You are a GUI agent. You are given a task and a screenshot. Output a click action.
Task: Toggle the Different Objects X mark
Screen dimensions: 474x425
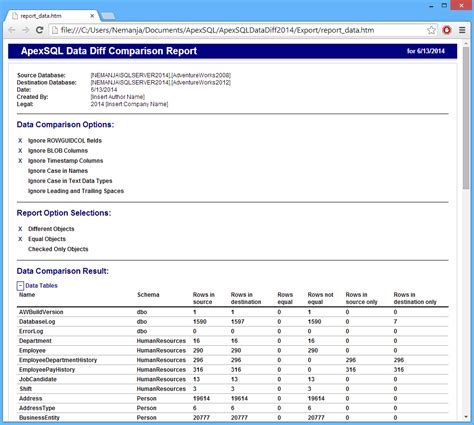20,229
